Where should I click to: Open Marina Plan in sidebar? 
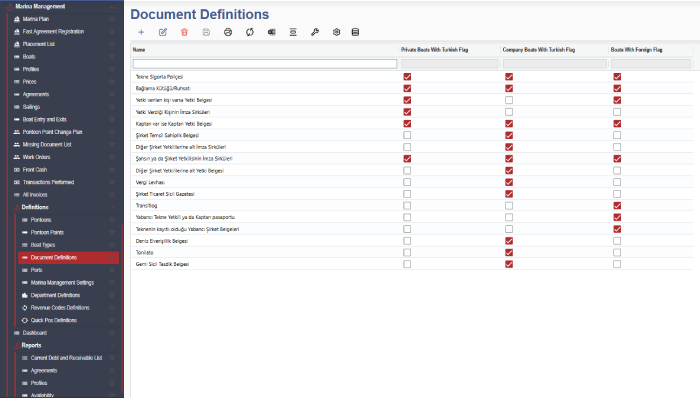[x=36, y=19]
